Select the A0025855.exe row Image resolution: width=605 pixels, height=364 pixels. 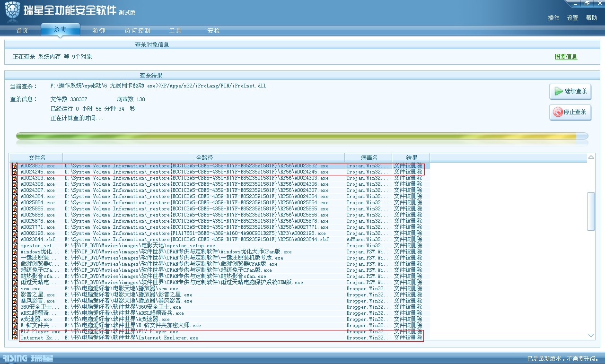(220, 209)
